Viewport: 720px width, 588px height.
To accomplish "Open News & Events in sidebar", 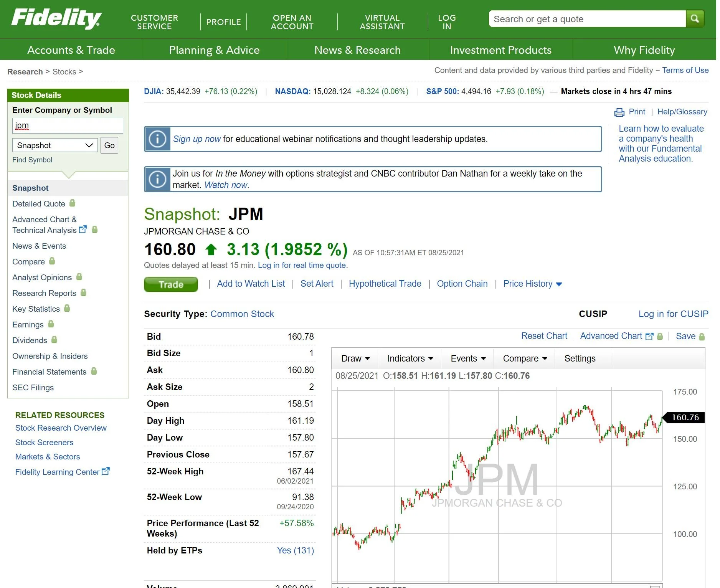I will coord(39,246).
